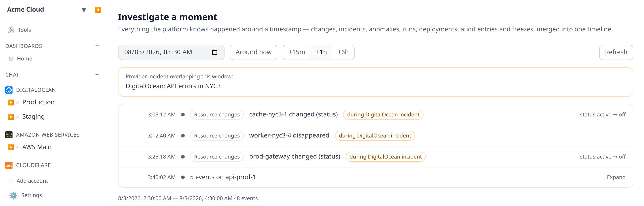The width and height of the screenshot is (644, 206).
Task: Open worker-nyc3-4 disappeared event
Action: coord(289,135)
